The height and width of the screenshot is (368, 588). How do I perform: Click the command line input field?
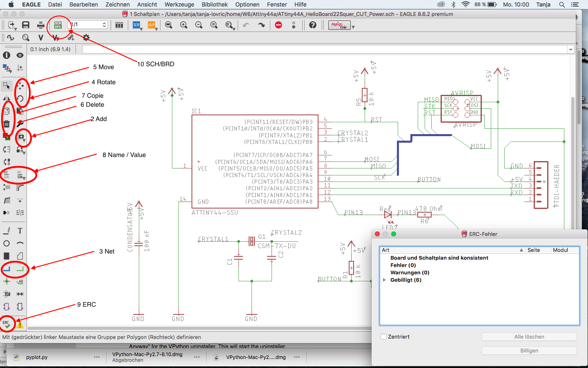click(325, 49)
